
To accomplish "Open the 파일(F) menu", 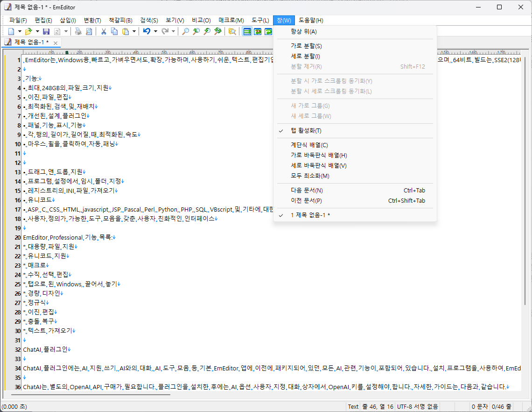I will (18, 21).
